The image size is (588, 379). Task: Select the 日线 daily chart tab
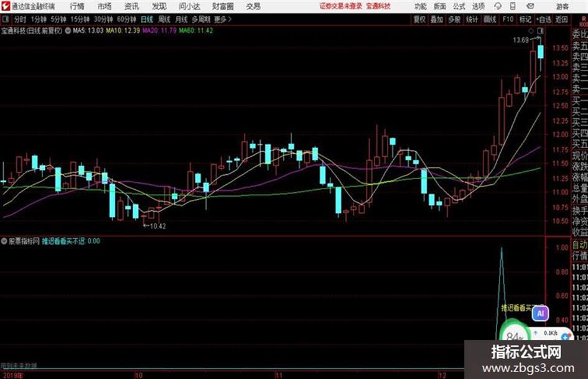[147, 19]
